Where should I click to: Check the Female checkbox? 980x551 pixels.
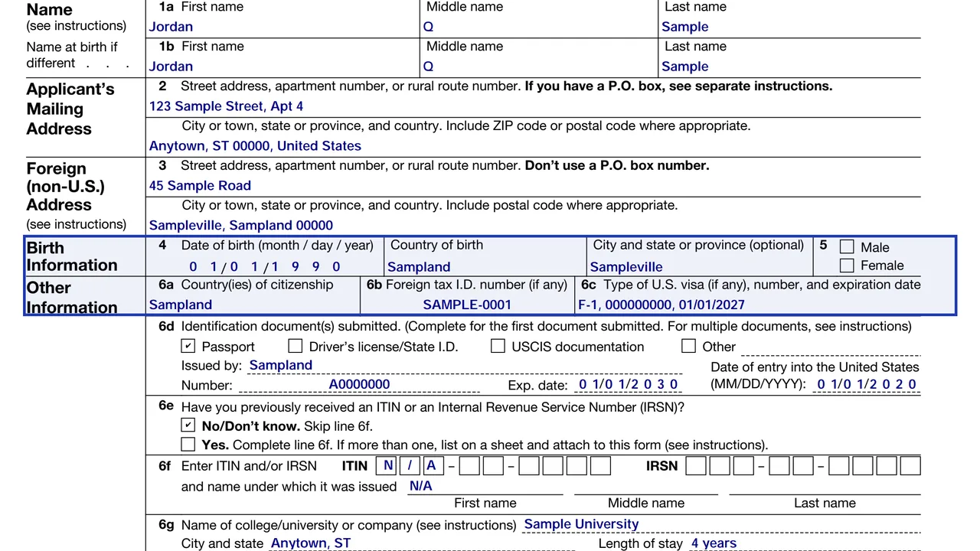[x=847, y=266]
